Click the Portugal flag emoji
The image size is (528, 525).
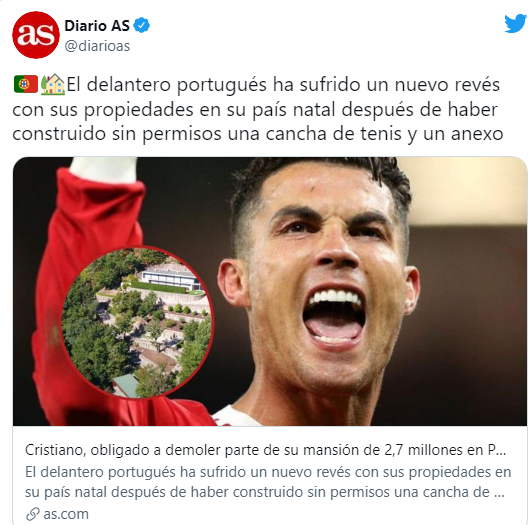(x=26, y=84)
